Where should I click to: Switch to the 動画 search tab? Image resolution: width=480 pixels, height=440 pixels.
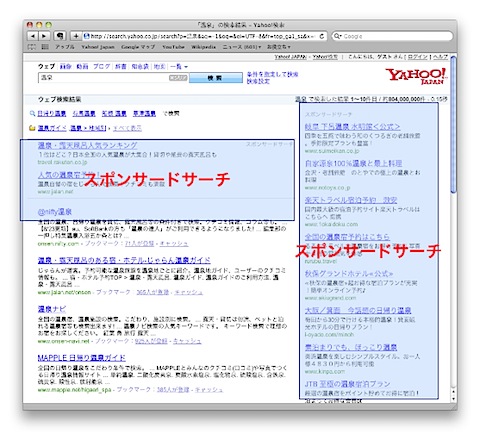click(82, 67)
